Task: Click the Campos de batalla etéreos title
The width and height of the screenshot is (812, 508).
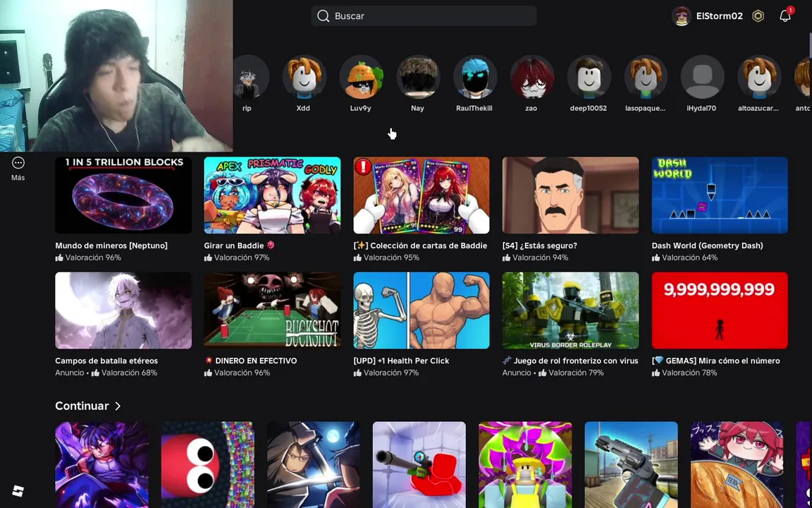Action: pyautogui.click(x=106, y=361)
